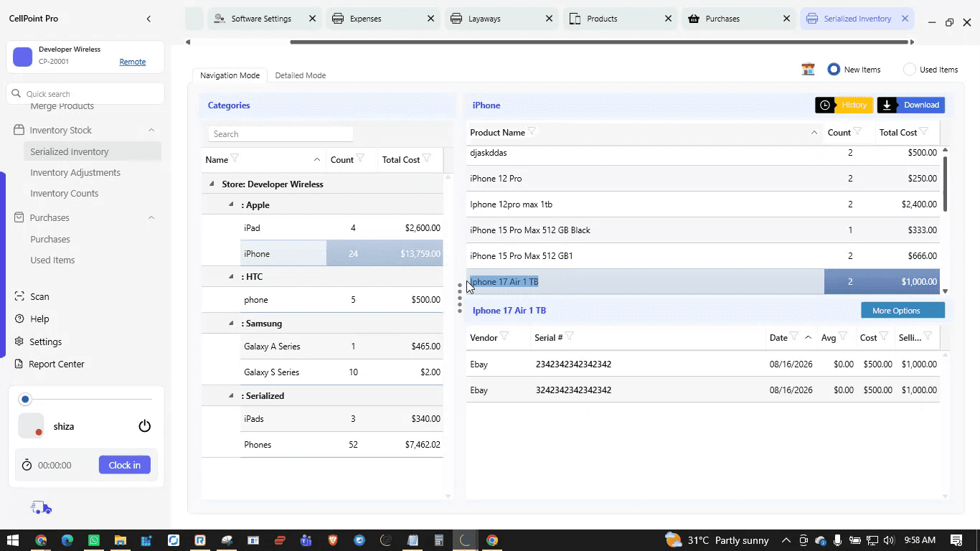
Task: Collapse the Inventory Stock section
Action: click(151, 131)
